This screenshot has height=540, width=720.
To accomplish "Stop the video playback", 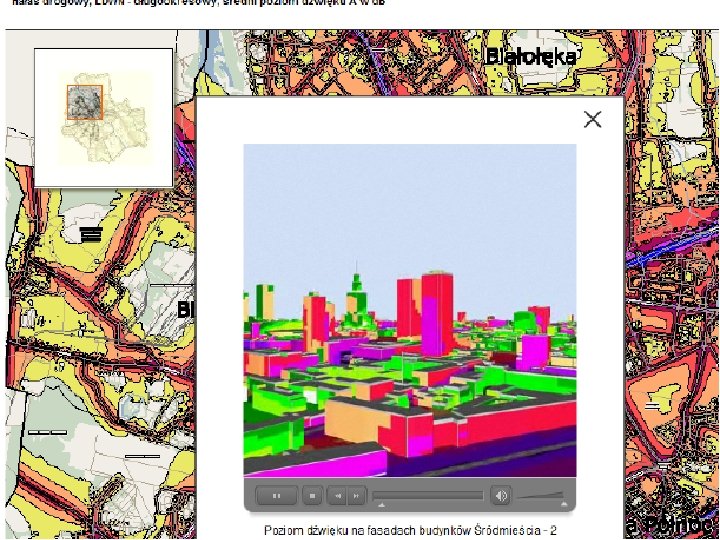I will tap(313, 496).
